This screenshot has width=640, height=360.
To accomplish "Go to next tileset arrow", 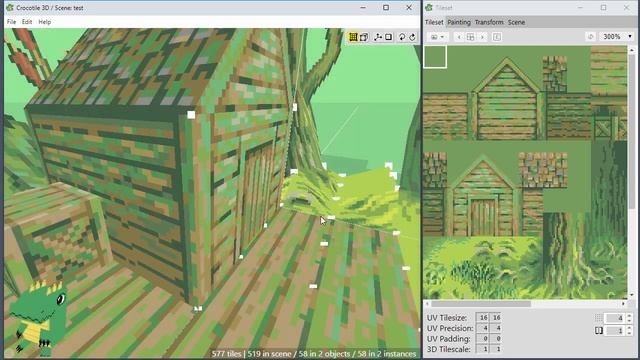I will 482,37.
